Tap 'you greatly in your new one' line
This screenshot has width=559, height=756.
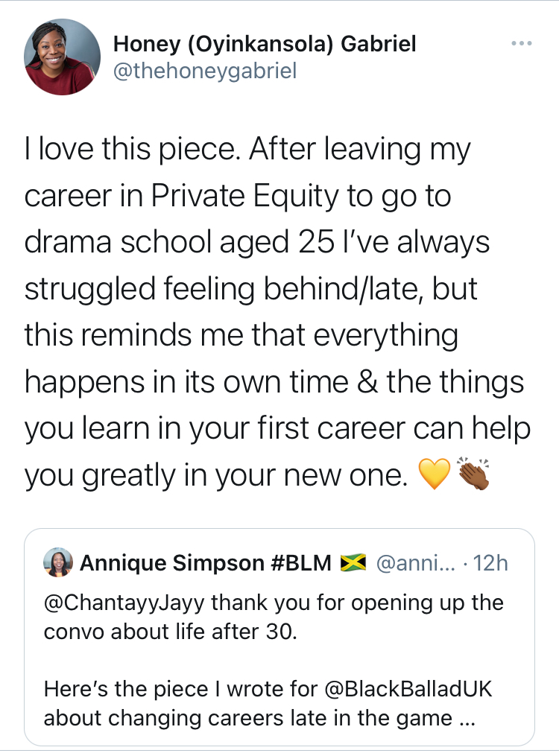click(216, 475)
